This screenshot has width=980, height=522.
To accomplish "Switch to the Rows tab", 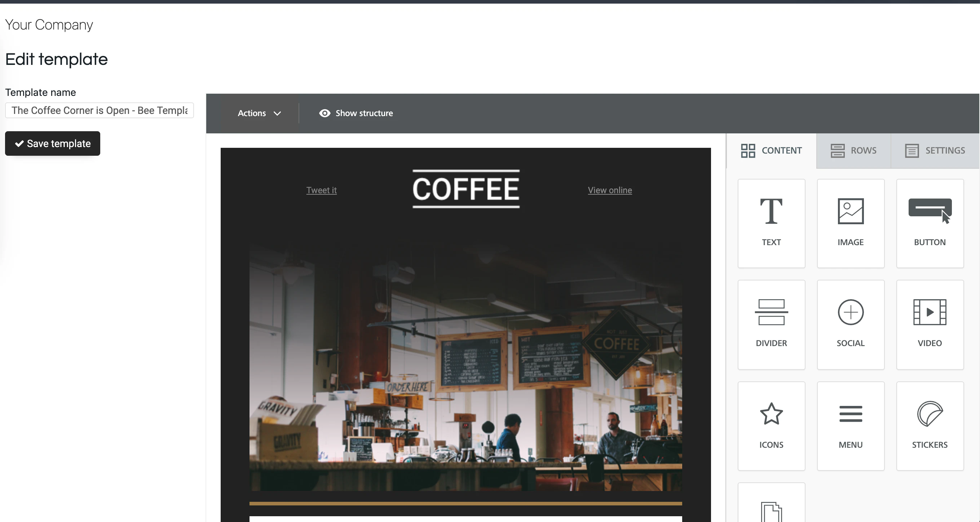I will (x=853, y=150).
